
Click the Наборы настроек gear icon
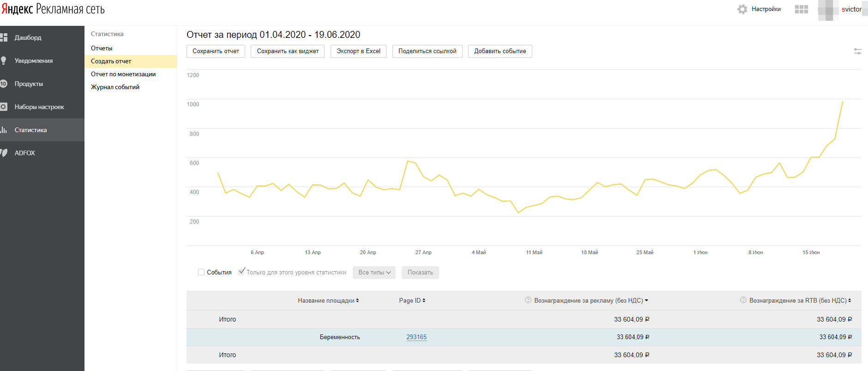(4, 107)
